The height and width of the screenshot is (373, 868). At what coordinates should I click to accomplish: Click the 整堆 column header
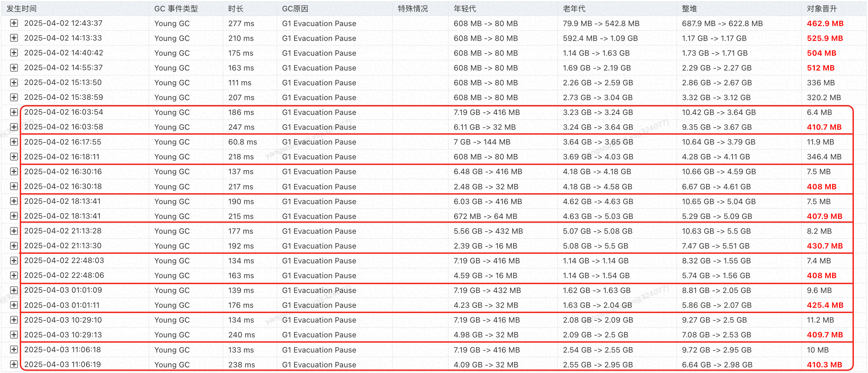tap(689, 8)
